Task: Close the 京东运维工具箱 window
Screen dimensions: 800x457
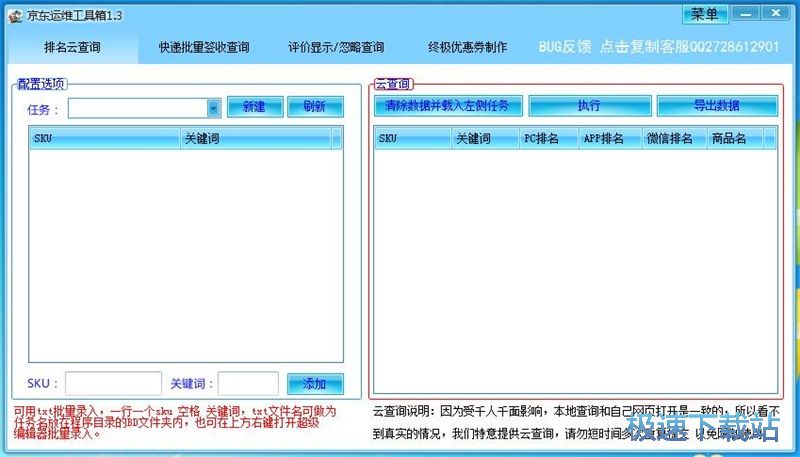Action: [x=776, y=13]
